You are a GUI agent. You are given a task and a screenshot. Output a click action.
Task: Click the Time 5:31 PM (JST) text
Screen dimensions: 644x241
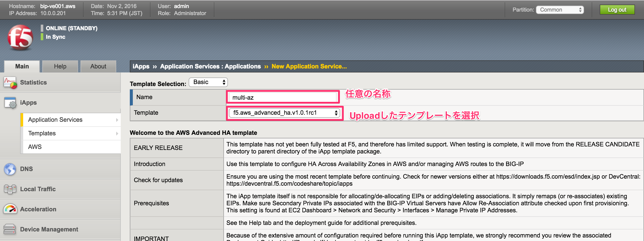125,13
